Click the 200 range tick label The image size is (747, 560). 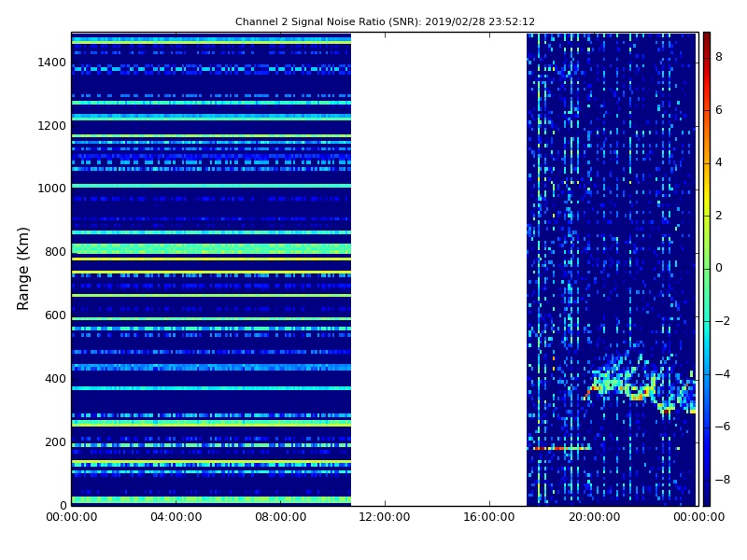pyautogui.click(x=55, y=441)
